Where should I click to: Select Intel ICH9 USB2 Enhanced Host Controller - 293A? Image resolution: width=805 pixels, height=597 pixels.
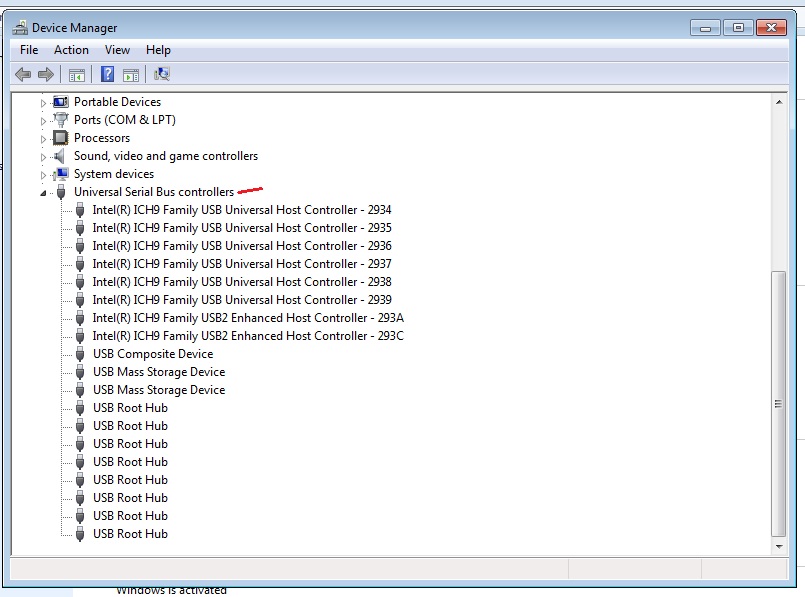[x=248, y=318]
